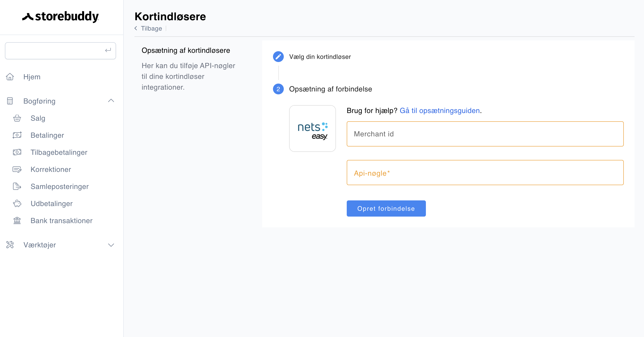Click the Hjem house icon
644x337 pixels.
(10, 77)
